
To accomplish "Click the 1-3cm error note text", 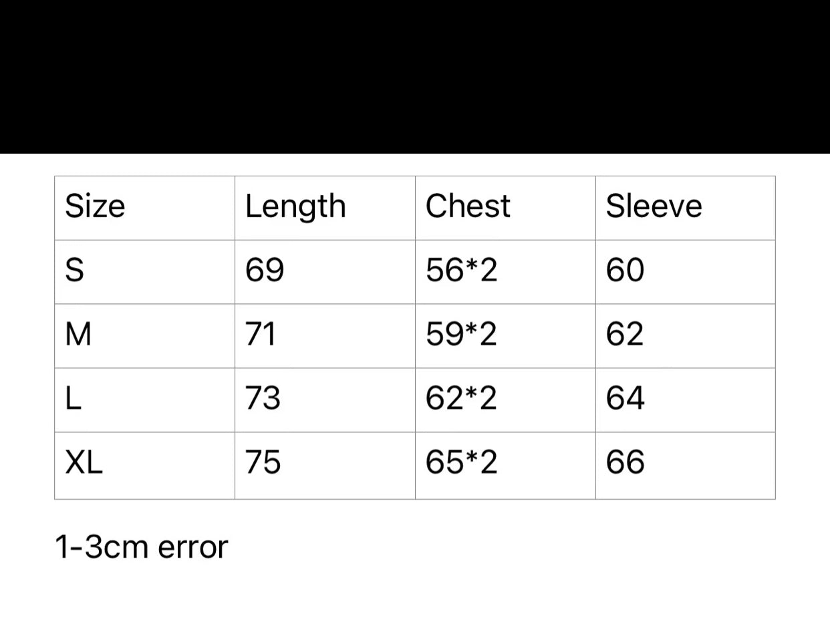I will click(x=142, y=547).
